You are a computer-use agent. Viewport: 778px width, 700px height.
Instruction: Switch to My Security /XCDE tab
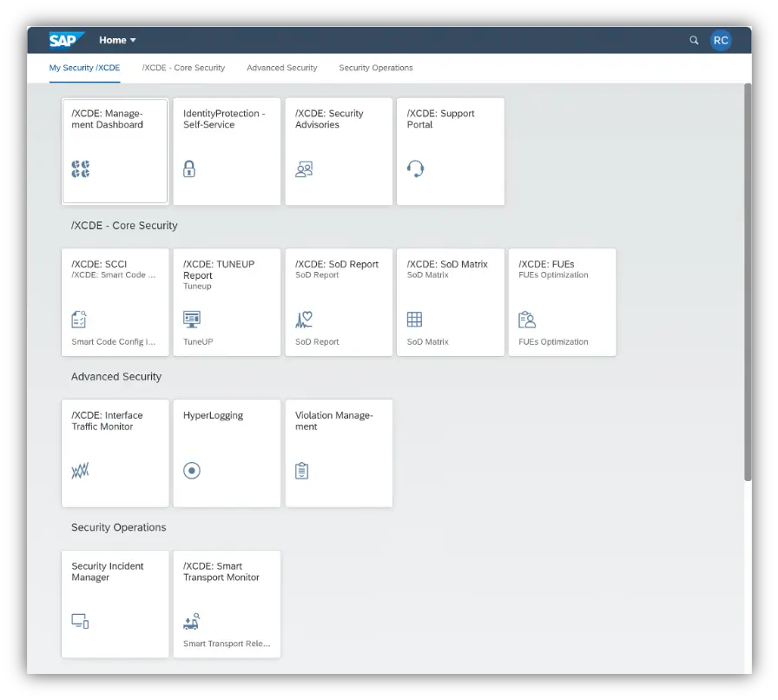(84, 68)
